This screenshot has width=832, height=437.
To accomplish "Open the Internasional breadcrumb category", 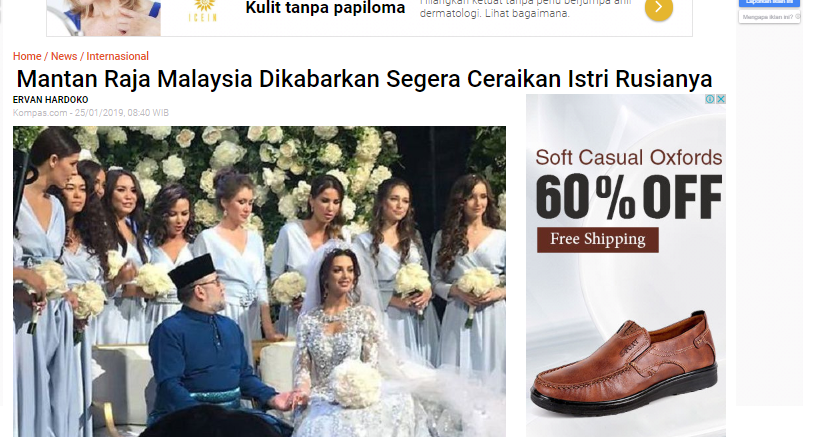I will 117,56.
